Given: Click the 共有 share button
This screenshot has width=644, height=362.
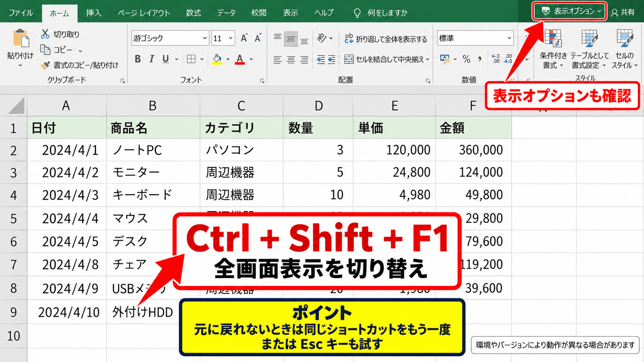Looking at the screenshot, I should click(623, 12).
